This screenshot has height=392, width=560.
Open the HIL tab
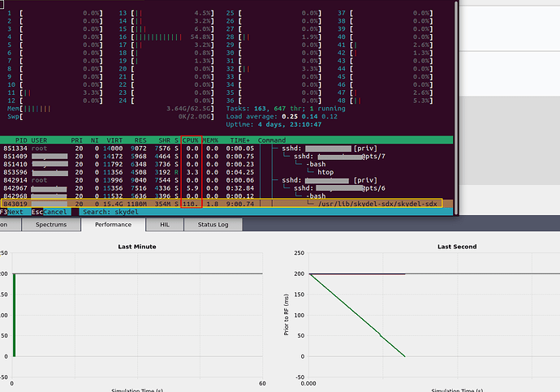[165, 225]
